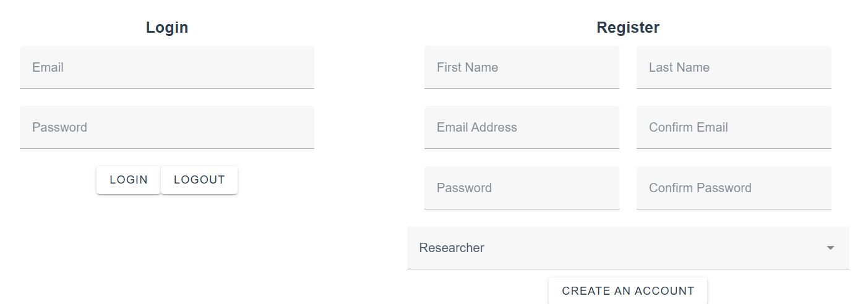Click the 'Last Name' placeholder text

[679, 67]
